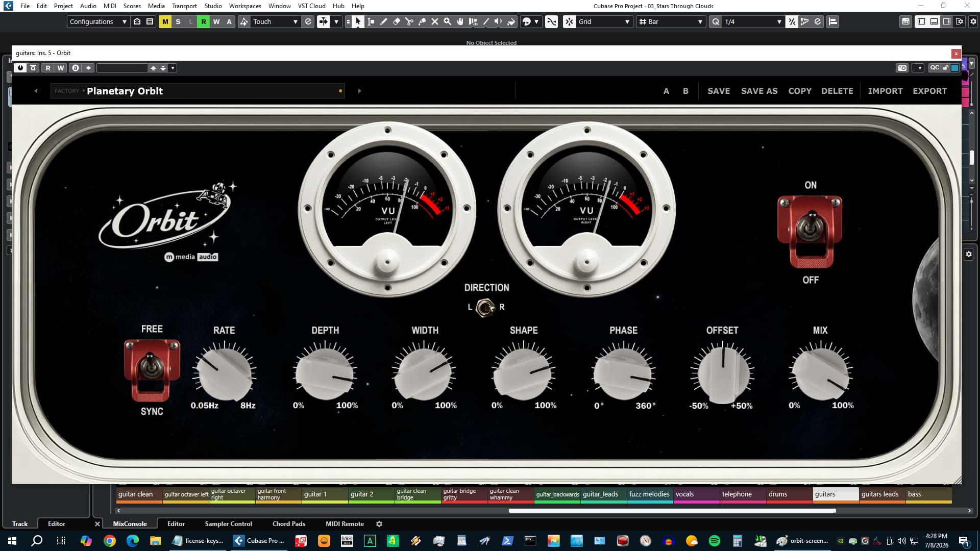This screenshot has width=980, height=551.
Task: Open the Setup Window Layout gear
Action: [960, 21]
